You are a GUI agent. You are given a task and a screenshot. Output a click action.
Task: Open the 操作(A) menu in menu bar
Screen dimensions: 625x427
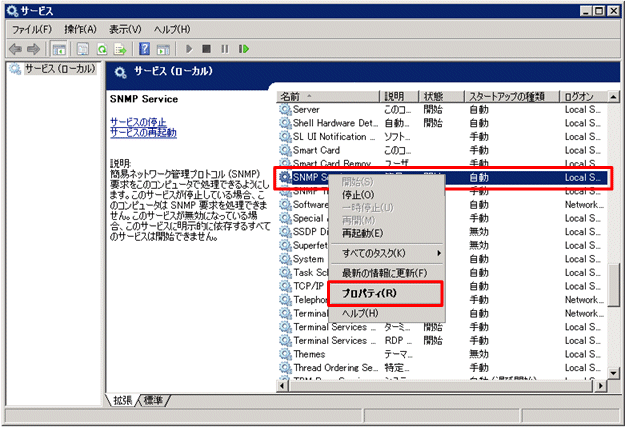[x=81, y=29]
